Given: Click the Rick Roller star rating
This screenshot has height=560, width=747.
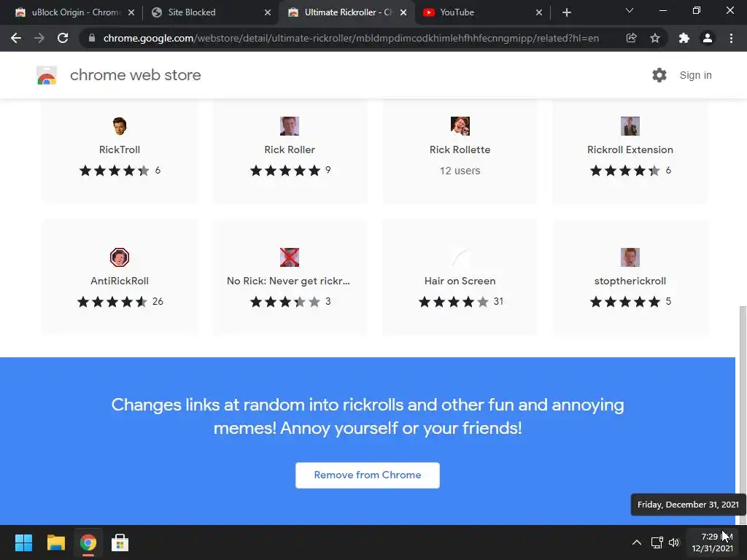Looking at the screenshot, I should 285,171.
